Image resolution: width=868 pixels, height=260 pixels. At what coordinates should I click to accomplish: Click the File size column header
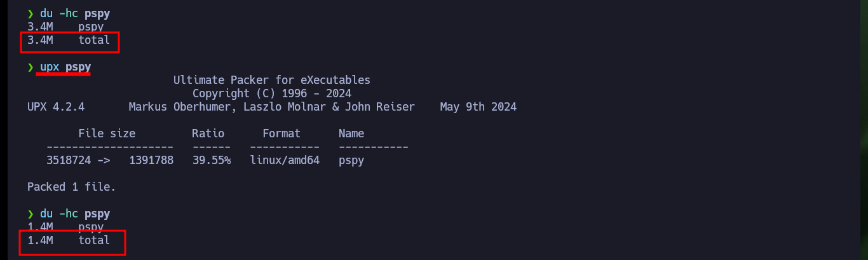tap(107, 133)
